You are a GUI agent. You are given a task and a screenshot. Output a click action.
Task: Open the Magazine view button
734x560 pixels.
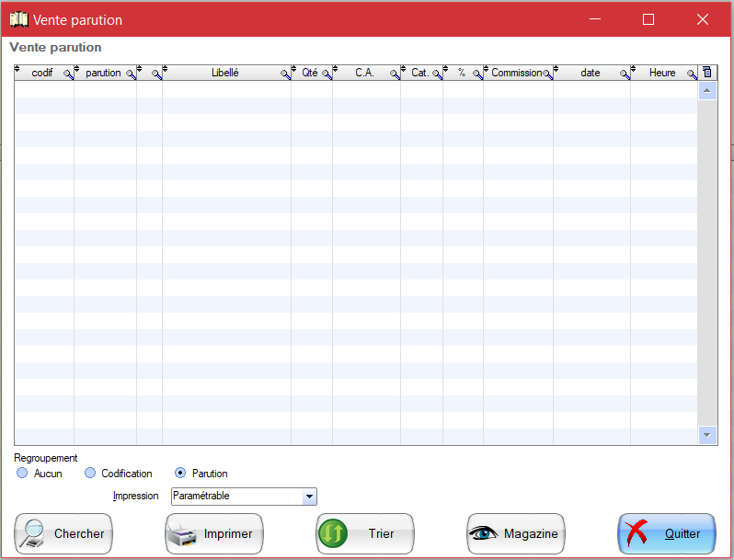tap(516, 534)
